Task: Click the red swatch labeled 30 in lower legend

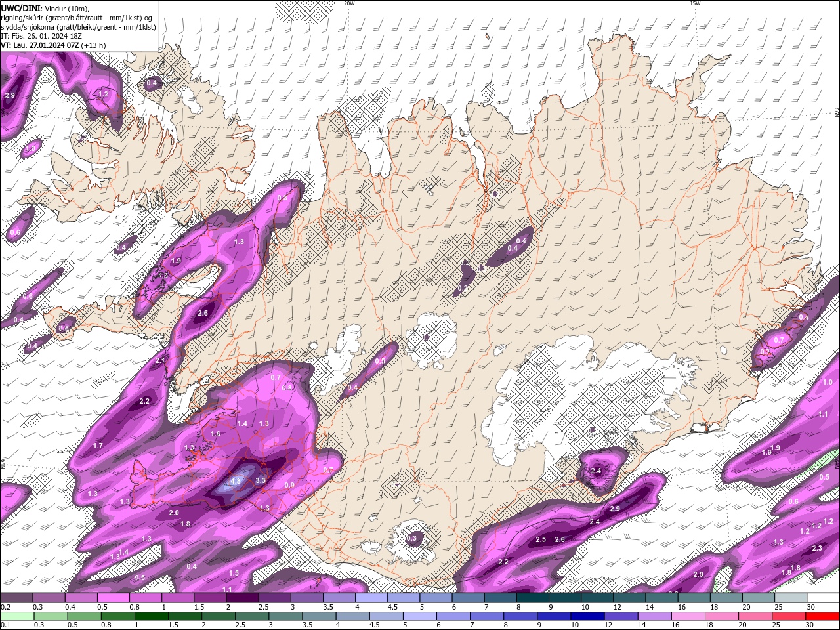Action: pos(823,616)
